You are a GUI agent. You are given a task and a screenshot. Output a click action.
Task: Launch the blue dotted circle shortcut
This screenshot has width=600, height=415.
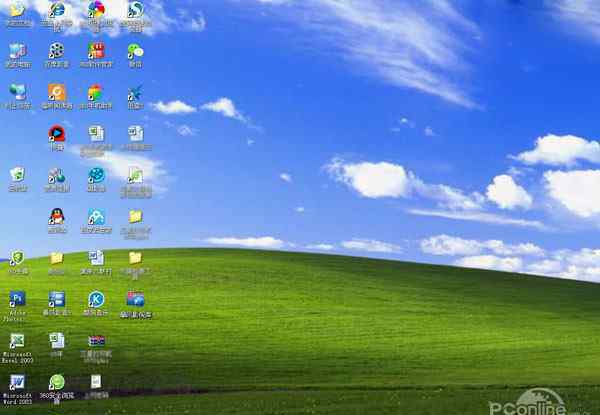point(96,175)
